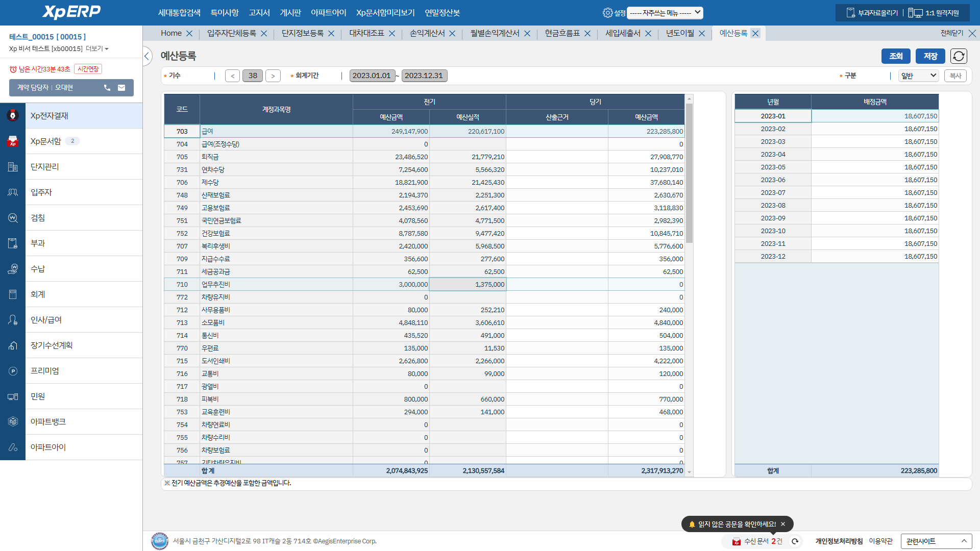Click the mail icon for the contract manager
The height and width of the screenshot is (551, 980).
(x=121, y=88)
